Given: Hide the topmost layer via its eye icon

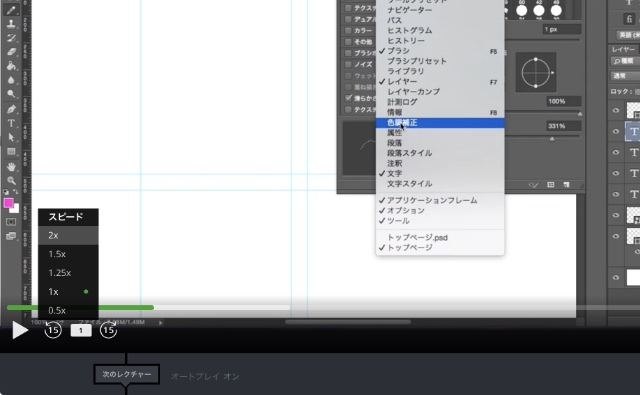Looking at the screenshot, I should pos(616,111).
